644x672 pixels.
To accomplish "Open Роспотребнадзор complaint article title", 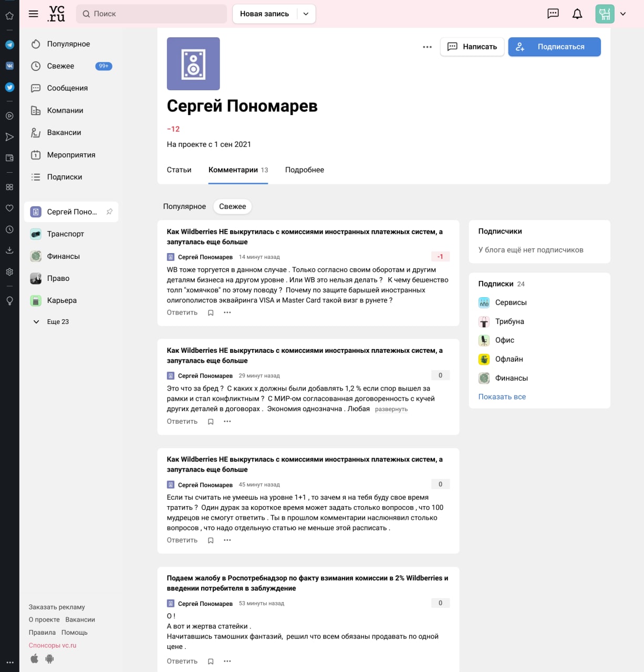I will 307,583.
